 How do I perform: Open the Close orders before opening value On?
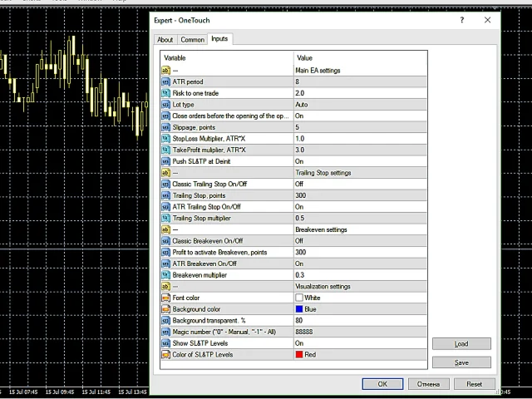tap(360, 116)
